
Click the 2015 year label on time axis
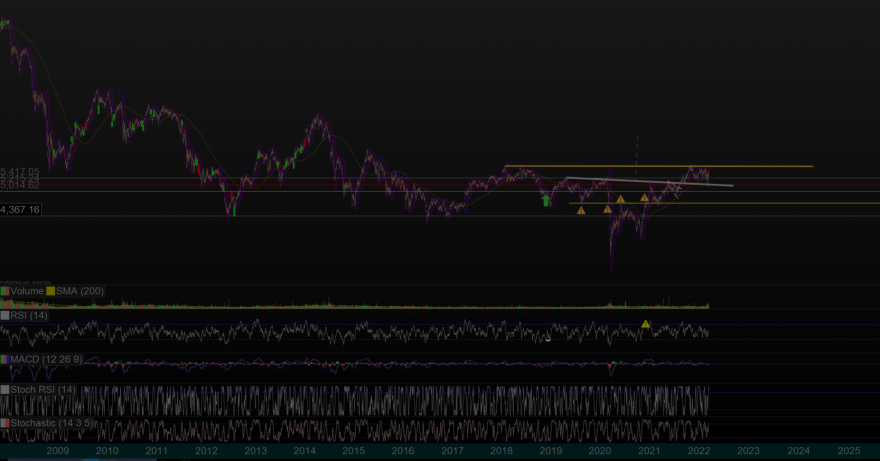(x=354, y=451)
